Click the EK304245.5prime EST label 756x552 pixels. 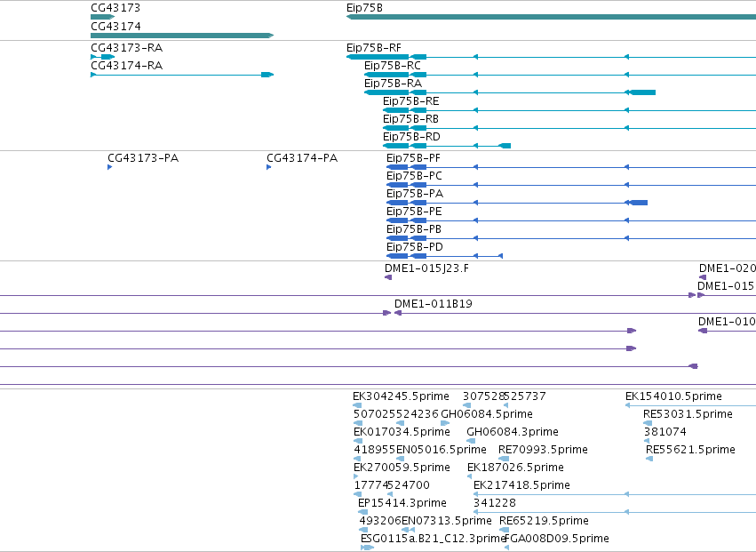click(x=401, y=396)
